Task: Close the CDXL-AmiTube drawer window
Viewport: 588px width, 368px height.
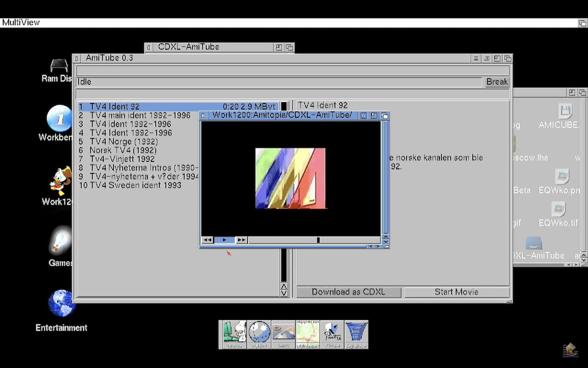Action: pos(148,47)
